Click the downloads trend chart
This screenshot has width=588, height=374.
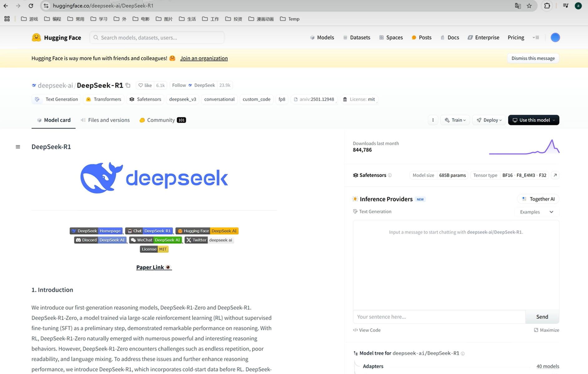(524, 147)
